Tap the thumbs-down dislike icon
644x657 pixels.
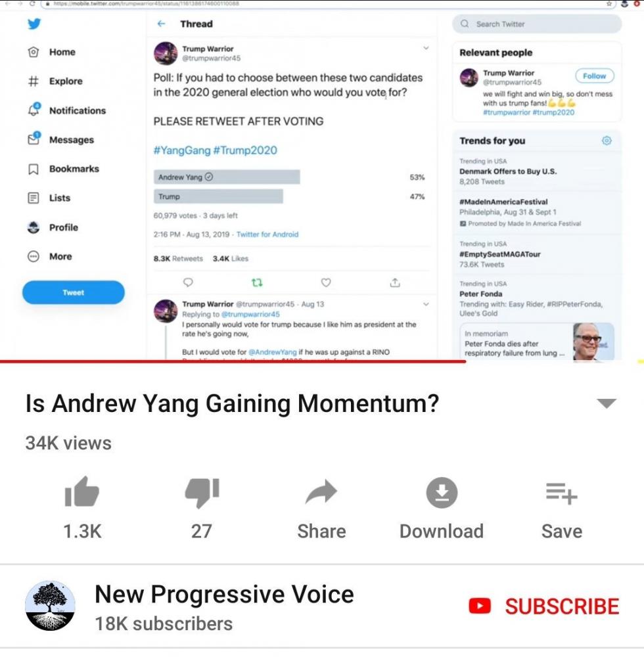(202, 493)
